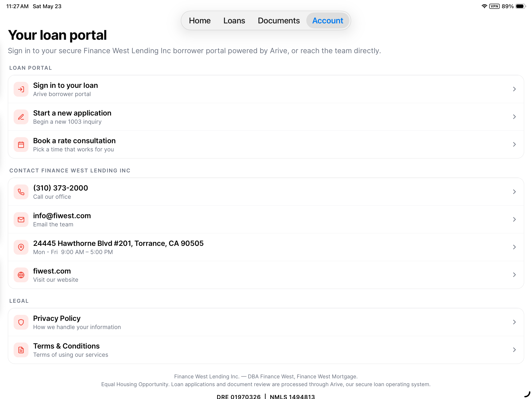Select the Account tab
Viewport: 532px width, 399px height.
point(328,21)
